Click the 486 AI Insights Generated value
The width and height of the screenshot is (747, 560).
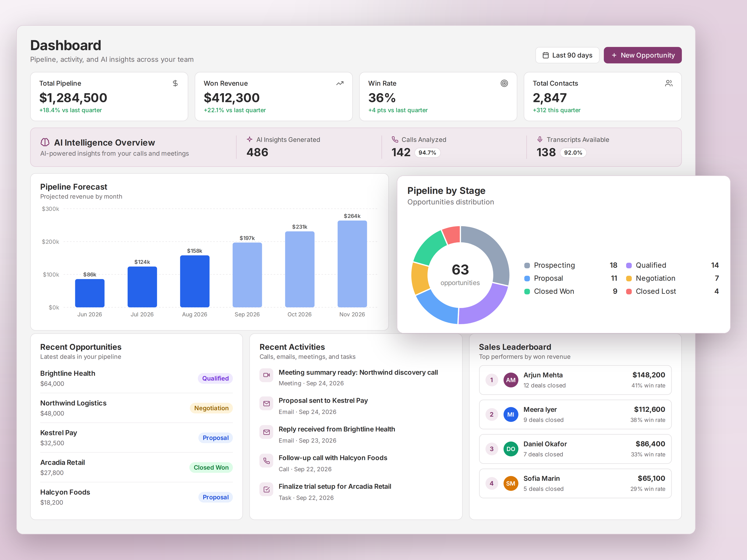[257, 152]
